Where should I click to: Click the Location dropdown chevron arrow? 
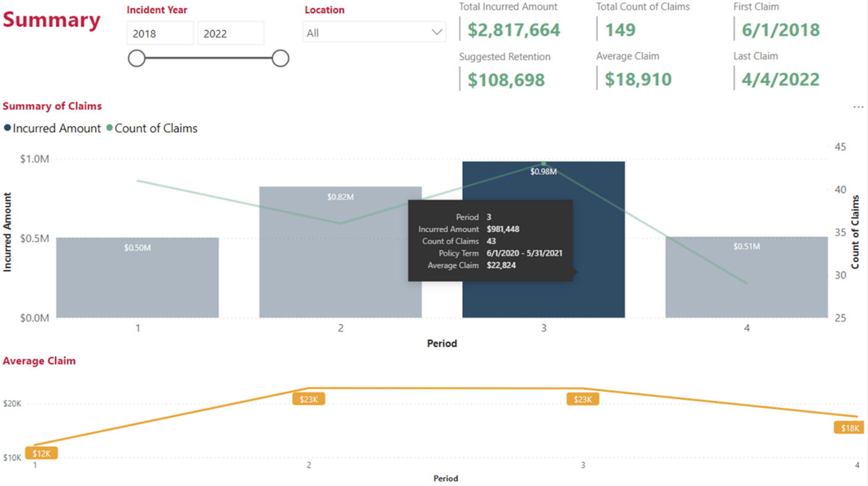(x=436, y=32)
